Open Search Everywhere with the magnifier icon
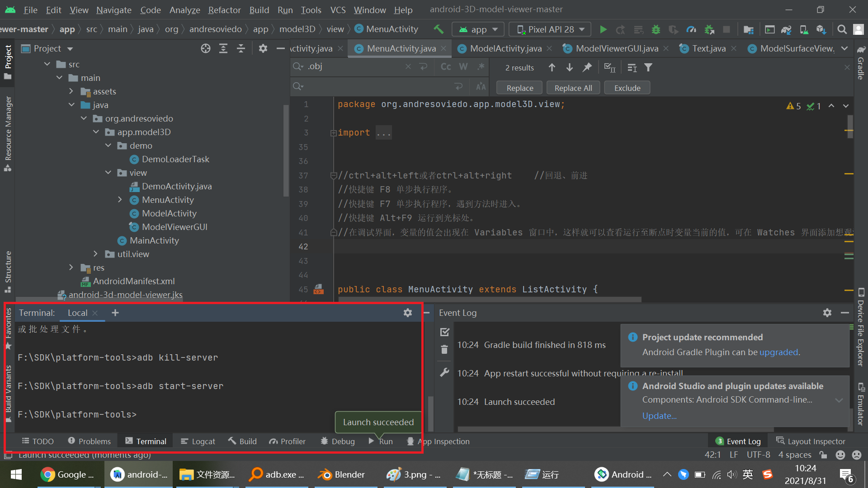Image resolution: width=868 pixels, height=488 pixels. [x=842, y=29]
